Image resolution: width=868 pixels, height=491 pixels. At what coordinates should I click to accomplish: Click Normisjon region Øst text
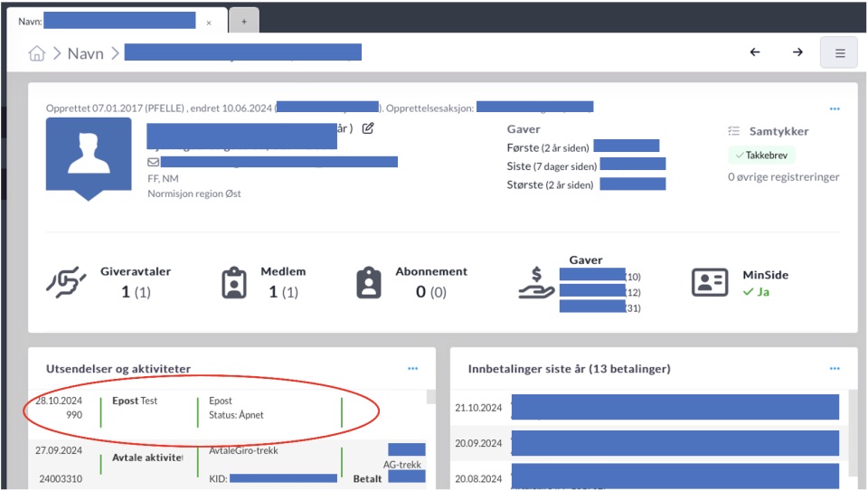pyautogui.click(x=194, y=194)
